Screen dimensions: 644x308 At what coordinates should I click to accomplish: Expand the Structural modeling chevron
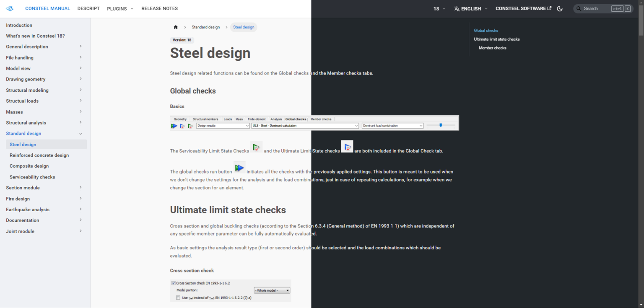pos(80,90)
